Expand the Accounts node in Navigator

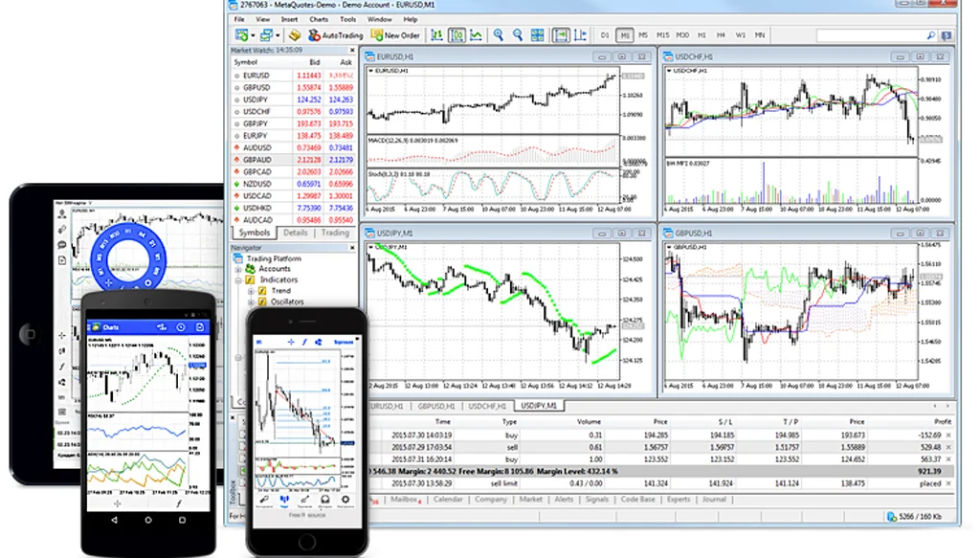point(238,269)
